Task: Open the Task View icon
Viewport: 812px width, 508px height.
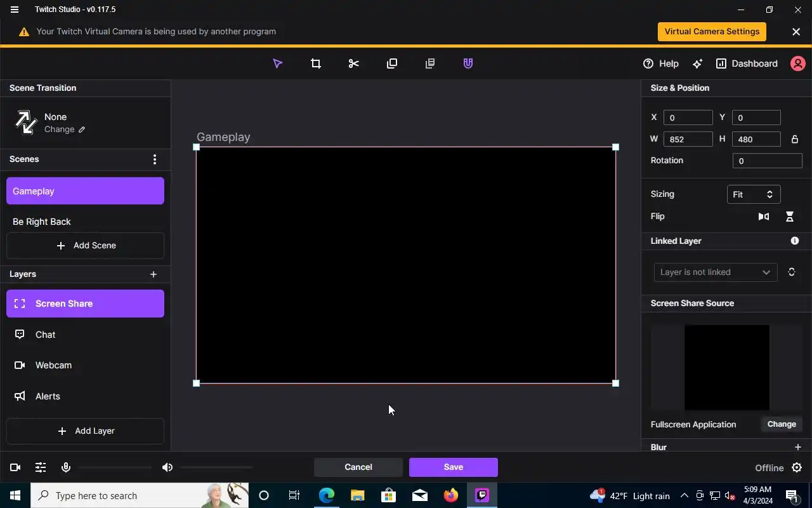Action: 294,495
